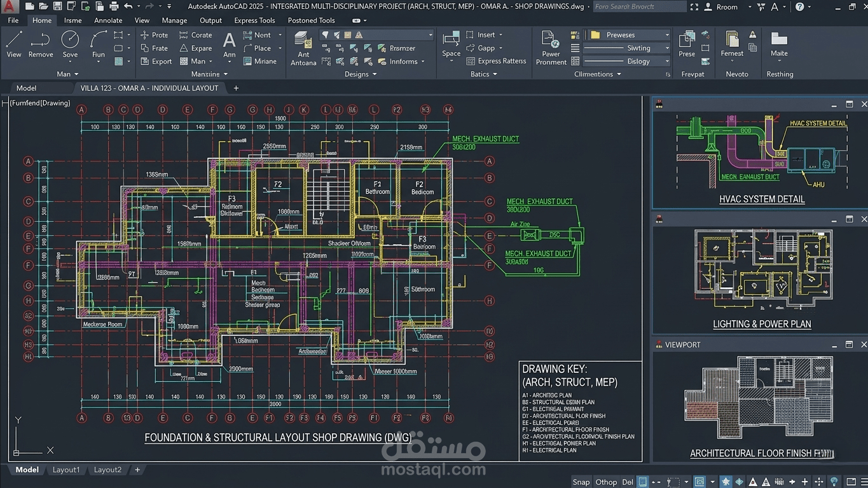
Task: Open the Model drawing file tab
Action: tap(26, 88)
